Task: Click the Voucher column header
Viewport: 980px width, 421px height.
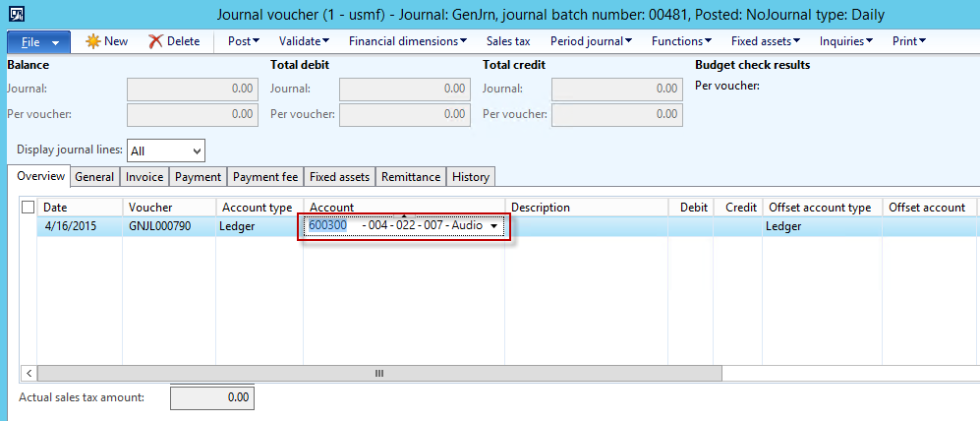Action: (x=169, y=208)
